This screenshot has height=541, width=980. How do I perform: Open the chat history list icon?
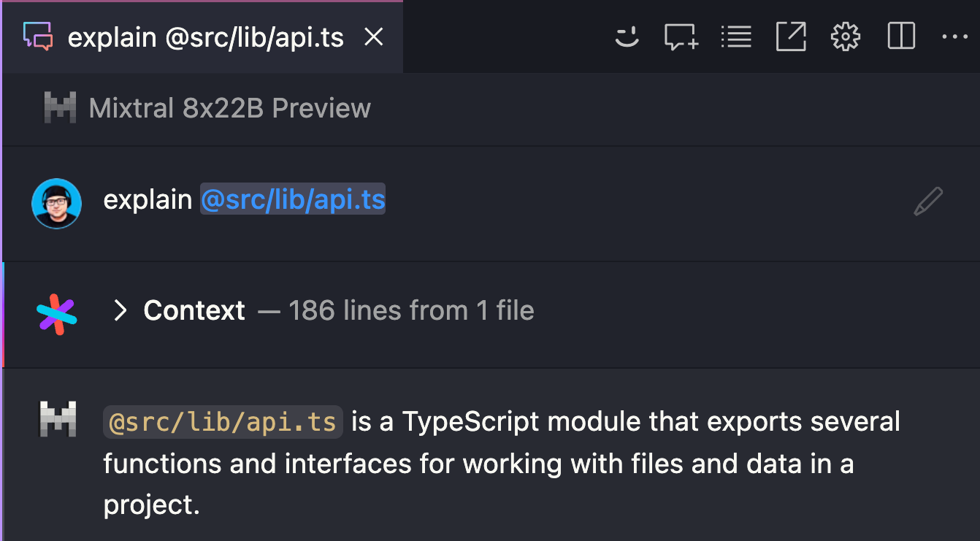735,37
